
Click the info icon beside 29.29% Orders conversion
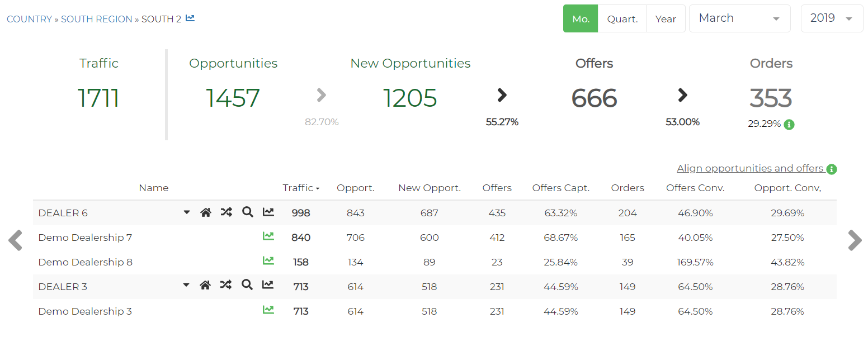[x=789, y=125]
